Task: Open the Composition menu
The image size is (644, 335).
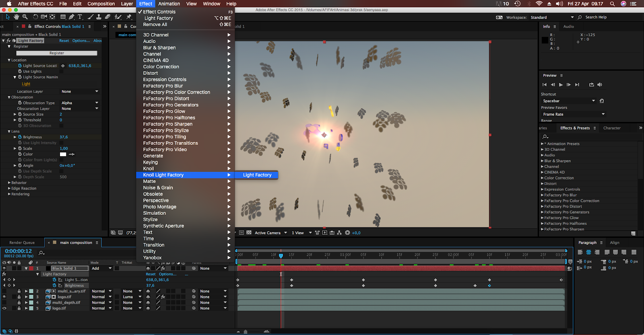Action: pyautogui.click(x=101, y=4)
